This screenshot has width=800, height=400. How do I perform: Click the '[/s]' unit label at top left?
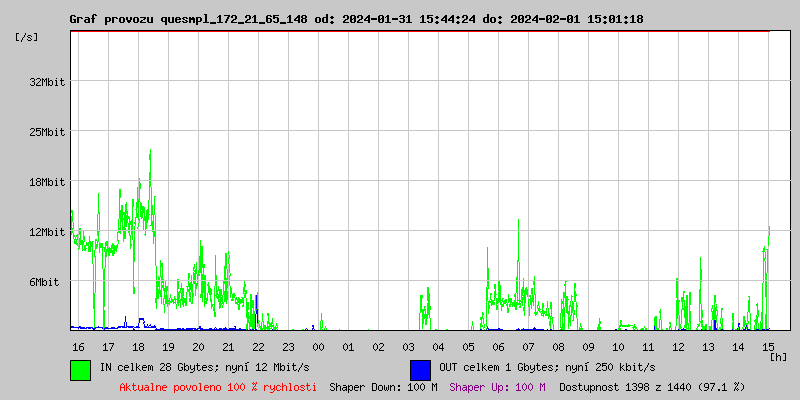[27, 37]
